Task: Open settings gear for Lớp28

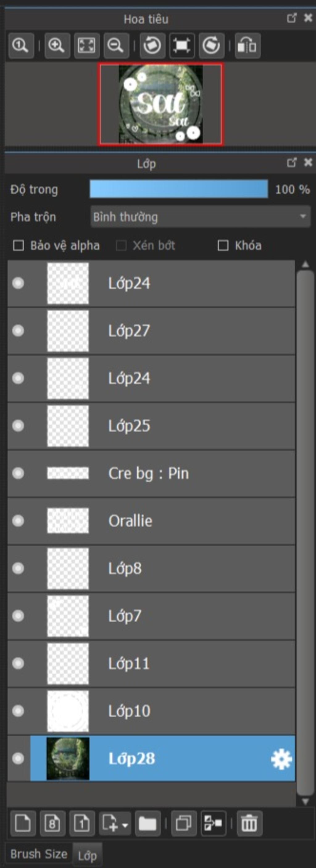Action: [x=281, y=759]
